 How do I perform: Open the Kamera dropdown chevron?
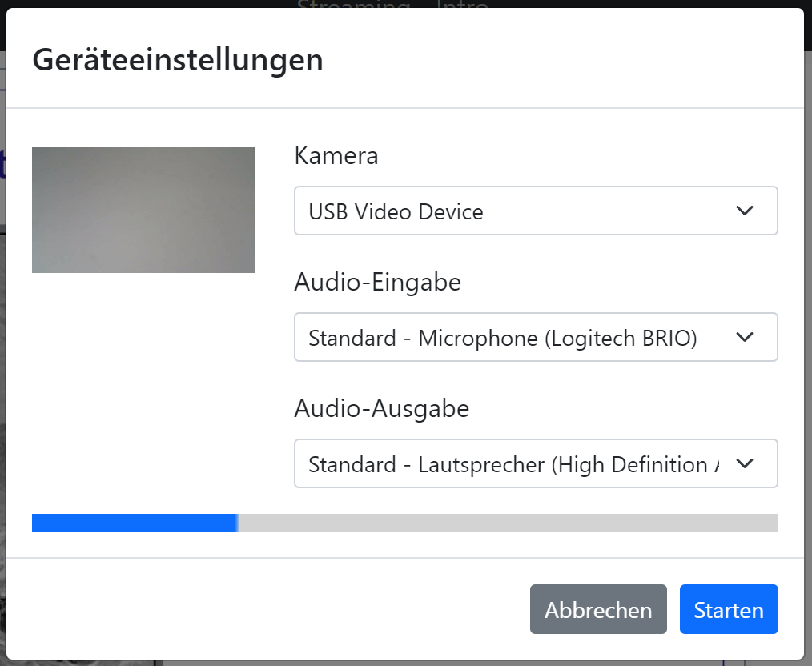pos(745,211)
